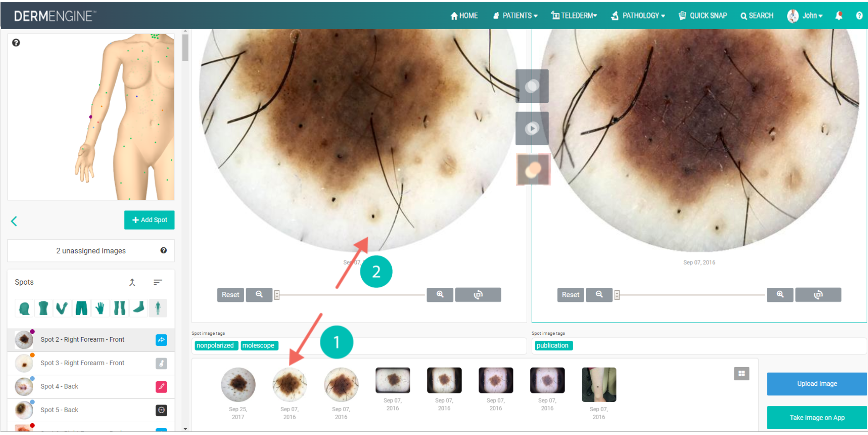
Task: Play the image comparison animation
Action: [x=532, y=128]
